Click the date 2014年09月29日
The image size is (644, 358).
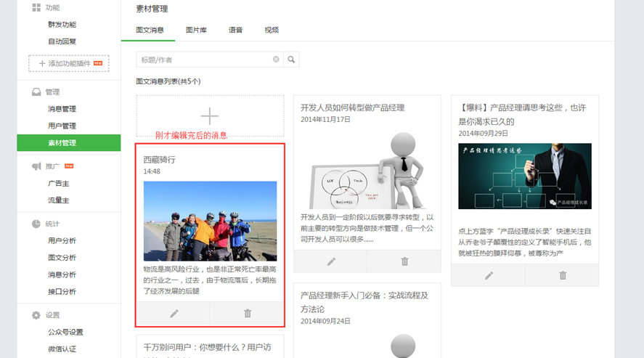(483, 134)
